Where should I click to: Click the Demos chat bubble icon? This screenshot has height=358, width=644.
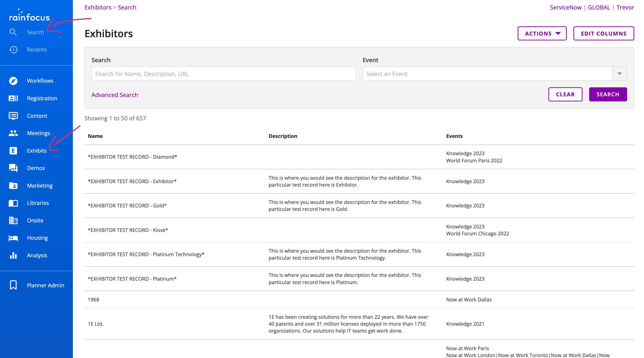(13, 168)
